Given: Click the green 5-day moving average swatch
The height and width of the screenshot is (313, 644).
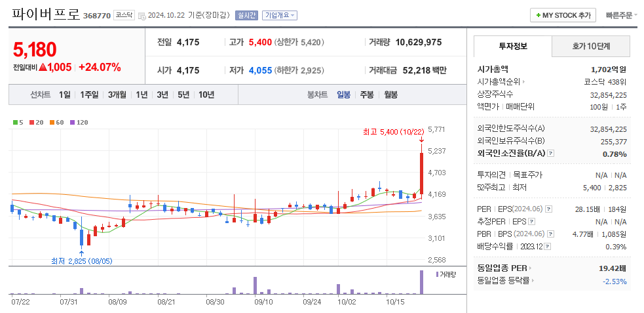Looking at the screenshot, I should click(x=15, y=122).
